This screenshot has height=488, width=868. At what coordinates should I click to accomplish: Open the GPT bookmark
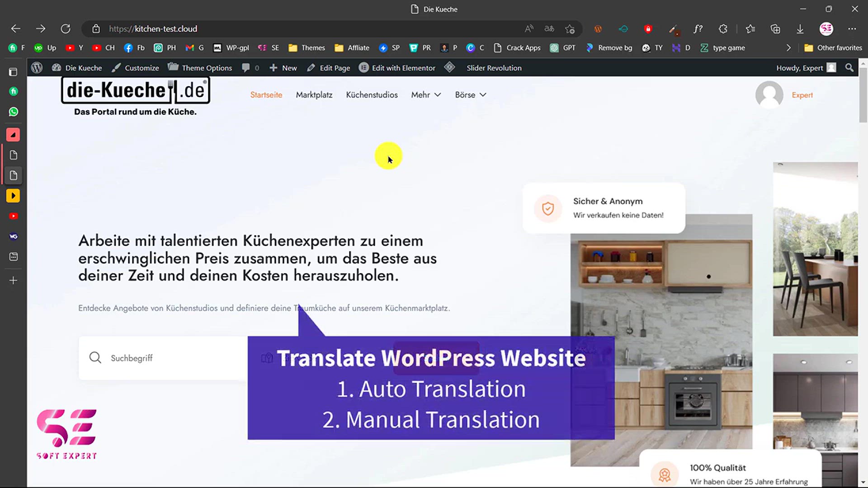tap(562, 48)
